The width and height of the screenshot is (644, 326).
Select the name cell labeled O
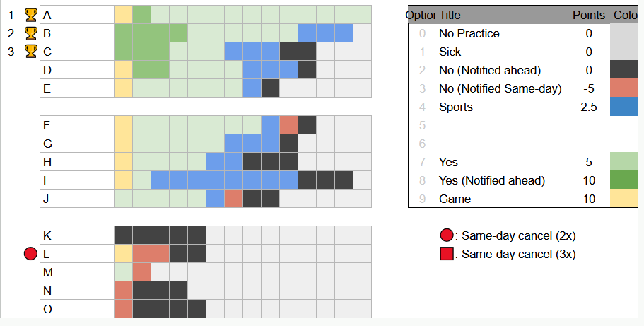(77, 309)
